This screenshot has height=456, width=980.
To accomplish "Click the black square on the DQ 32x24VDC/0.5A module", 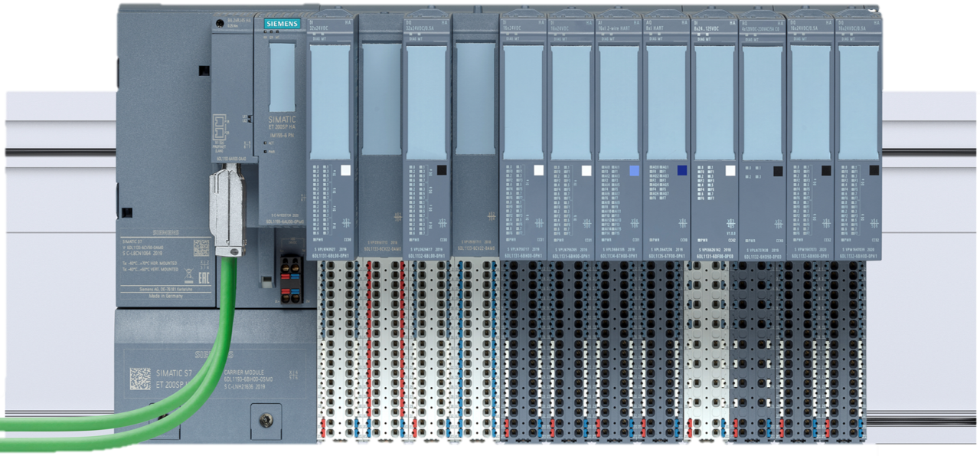I will pyautogui.click(x=441, y=171).
